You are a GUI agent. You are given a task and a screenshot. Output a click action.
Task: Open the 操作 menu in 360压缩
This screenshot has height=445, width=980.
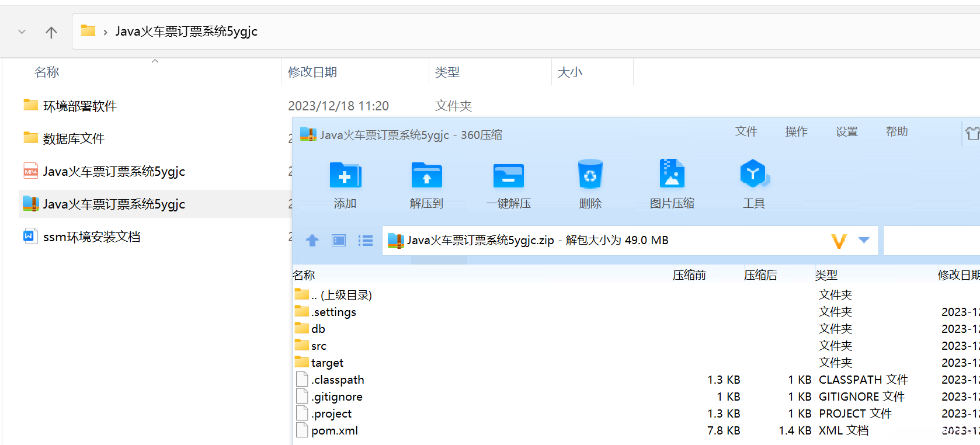[x=797, y=132]
